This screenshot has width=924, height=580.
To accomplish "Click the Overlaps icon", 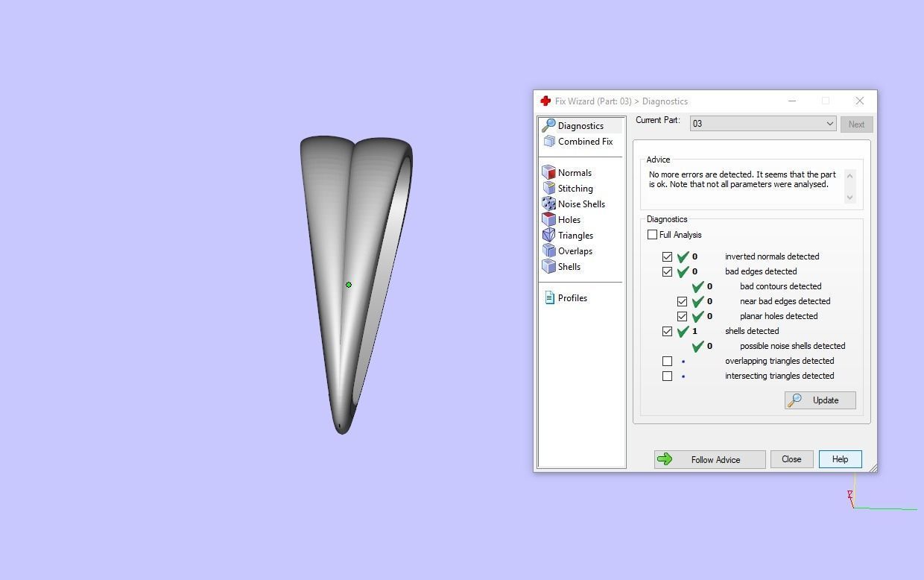I will [549, 250].
